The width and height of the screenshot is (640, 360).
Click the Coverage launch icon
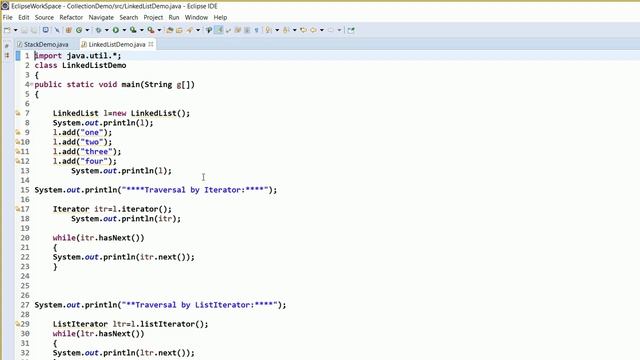(133, 30)
